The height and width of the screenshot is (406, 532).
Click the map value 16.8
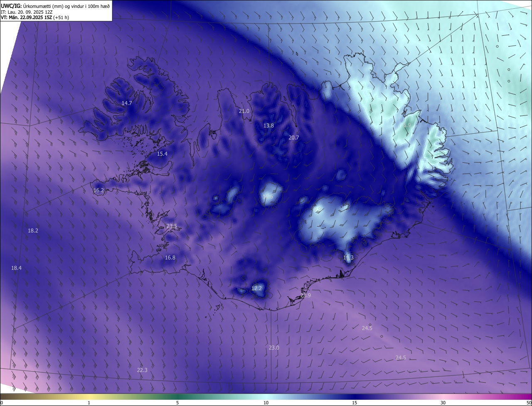[170, 257]
